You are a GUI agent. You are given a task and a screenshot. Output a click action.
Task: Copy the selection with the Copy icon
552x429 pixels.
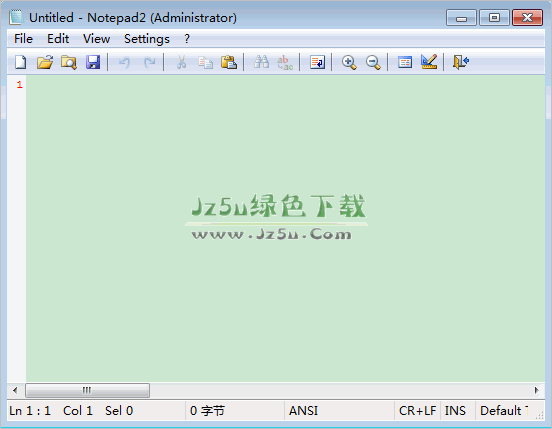point(205,62)
